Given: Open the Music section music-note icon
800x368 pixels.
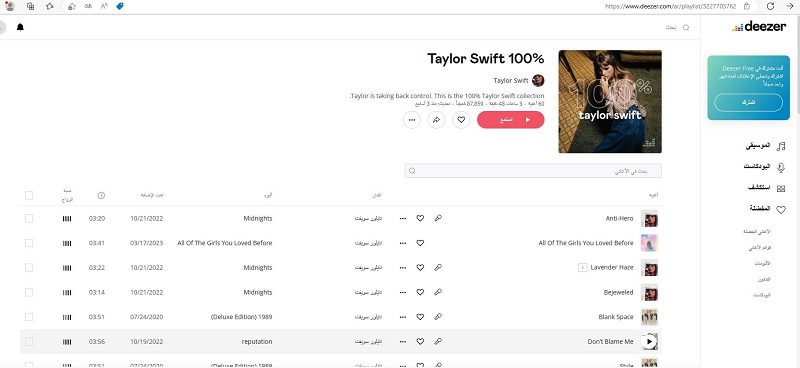Looking at the screenshot, I should (x=781, y=146).
